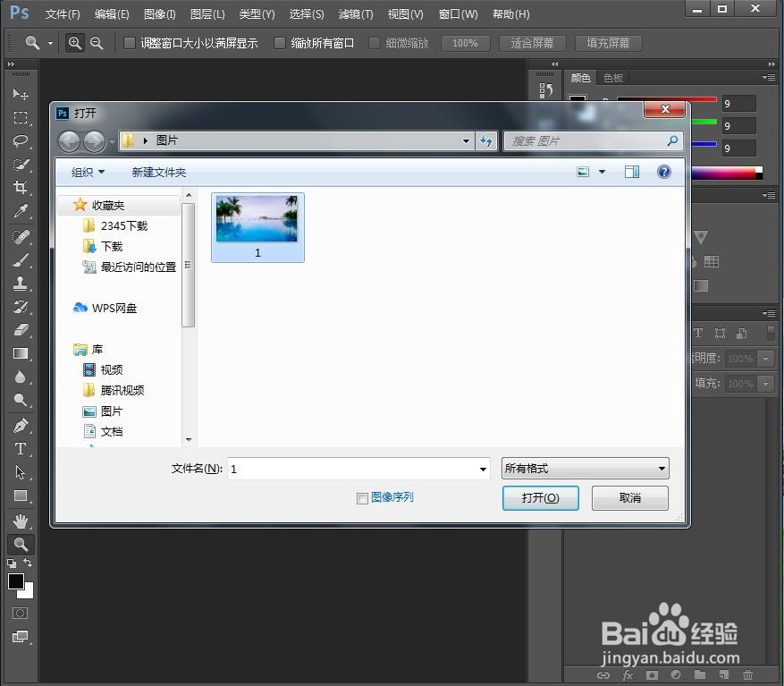Select the Quick Selection tool
The height and width of the screenshot is (686, 784).
(20, 164)
